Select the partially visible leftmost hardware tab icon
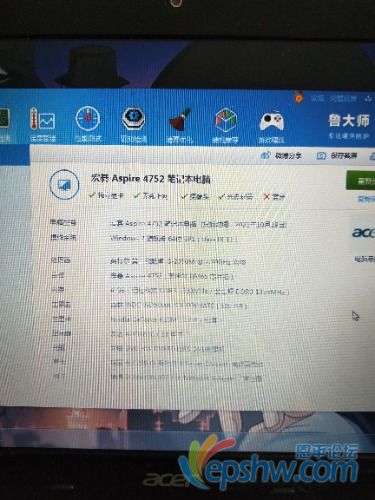This screenshot has width=375, height=500. (x=4, y=119)
